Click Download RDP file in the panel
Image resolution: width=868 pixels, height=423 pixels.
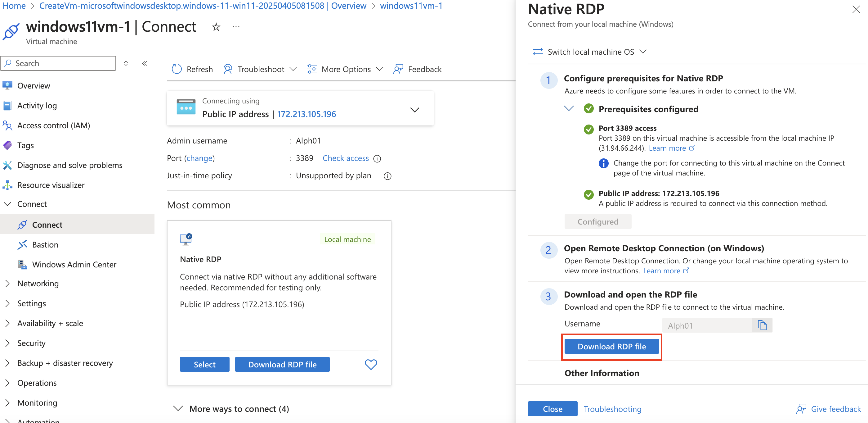coord(611,346)
